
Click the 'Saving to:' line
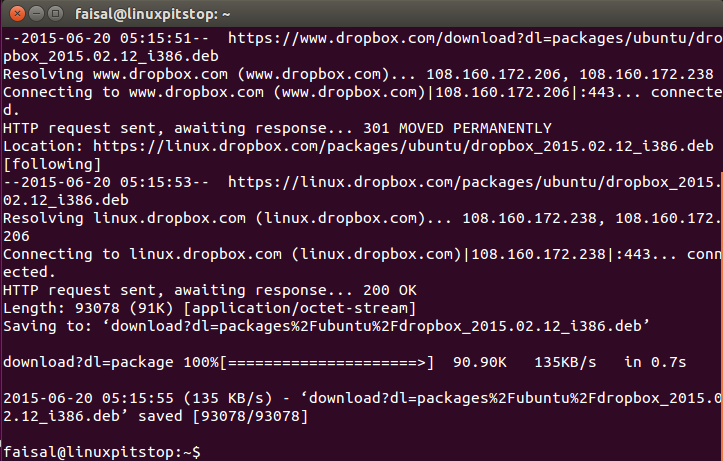326,326
